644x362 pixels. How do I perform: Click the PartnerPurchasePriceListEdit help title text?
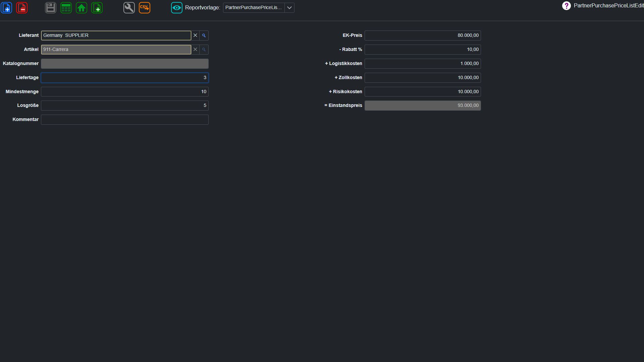608,6
